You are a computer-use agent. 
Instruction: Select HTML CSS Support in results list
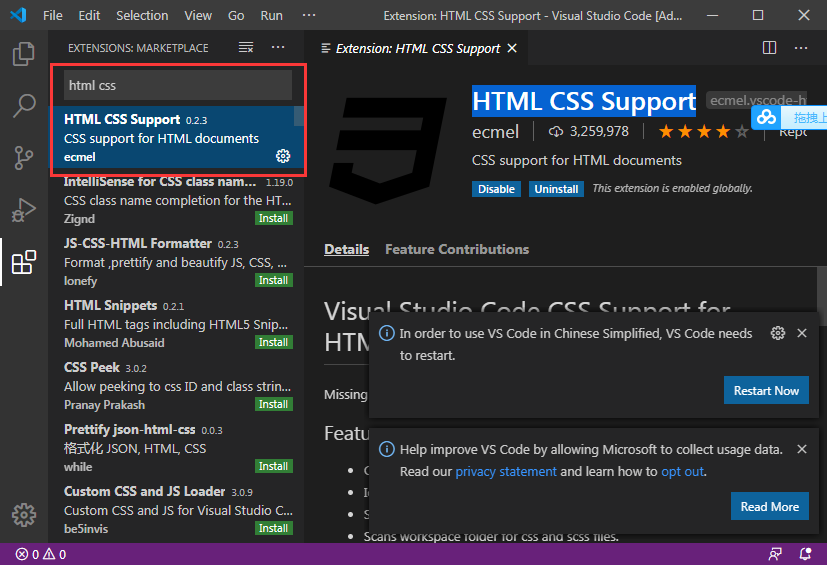[178, 137]
